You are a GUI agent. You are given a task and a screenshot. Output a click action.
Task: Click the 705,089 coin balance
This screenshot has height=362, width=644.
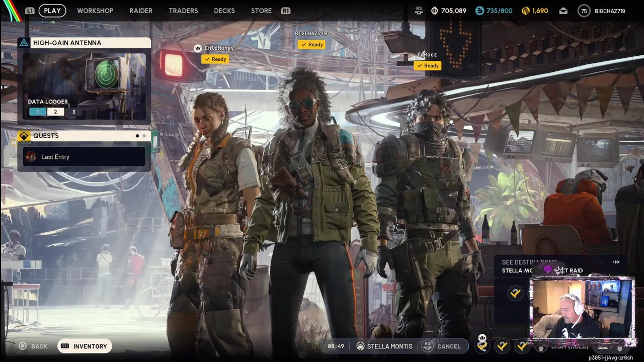coord(453,11)
